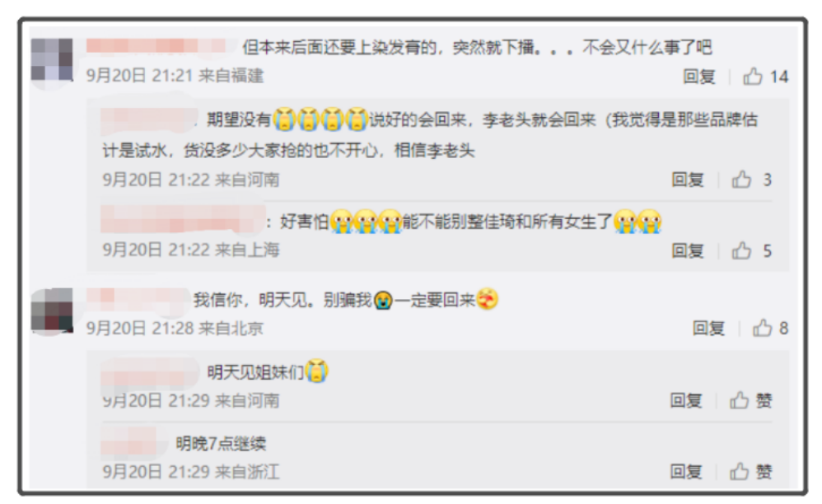Open username beside 明晚7点继续 reply
822x504 pixels.
point(129,442)
